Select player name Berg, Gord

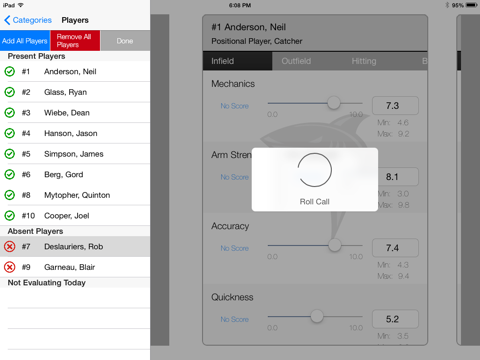click(x=64, y=175)
